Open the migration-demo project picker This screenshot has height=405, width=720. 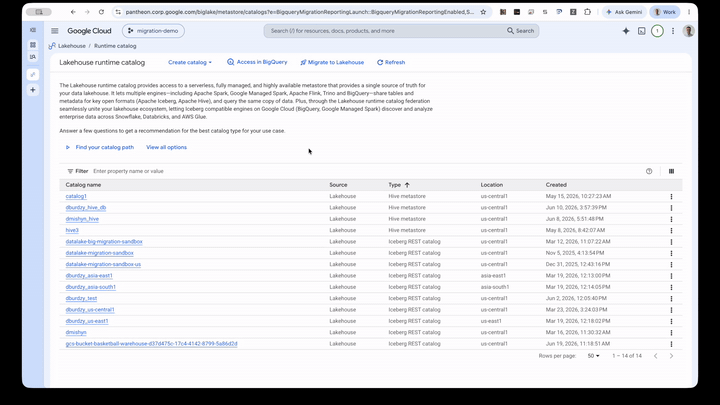(153, 31)
